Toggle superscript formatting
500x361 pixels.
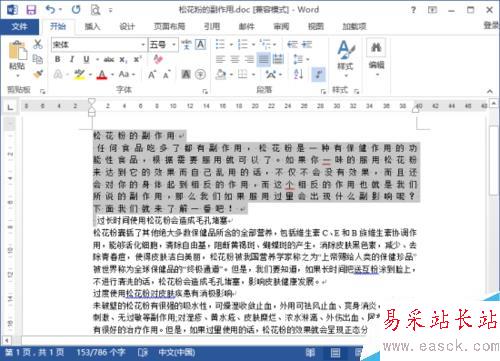pyautogui.click(x=137, y=59)
